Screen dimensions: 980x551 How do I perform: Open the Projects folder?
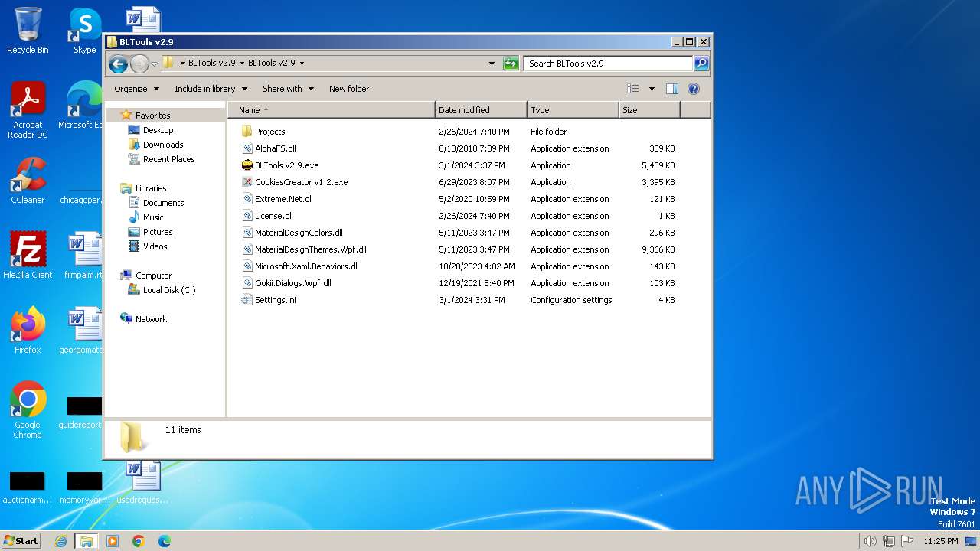point(269,132)
